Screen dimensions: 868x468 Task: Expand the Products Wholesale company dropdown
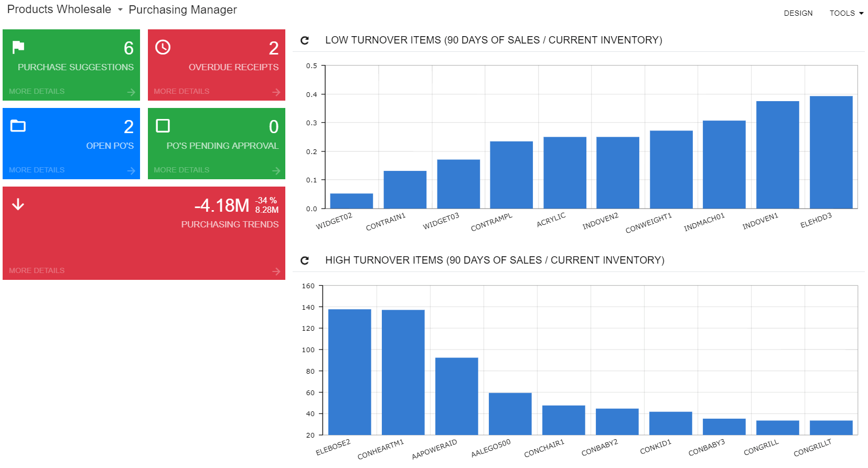click(120, 10)
